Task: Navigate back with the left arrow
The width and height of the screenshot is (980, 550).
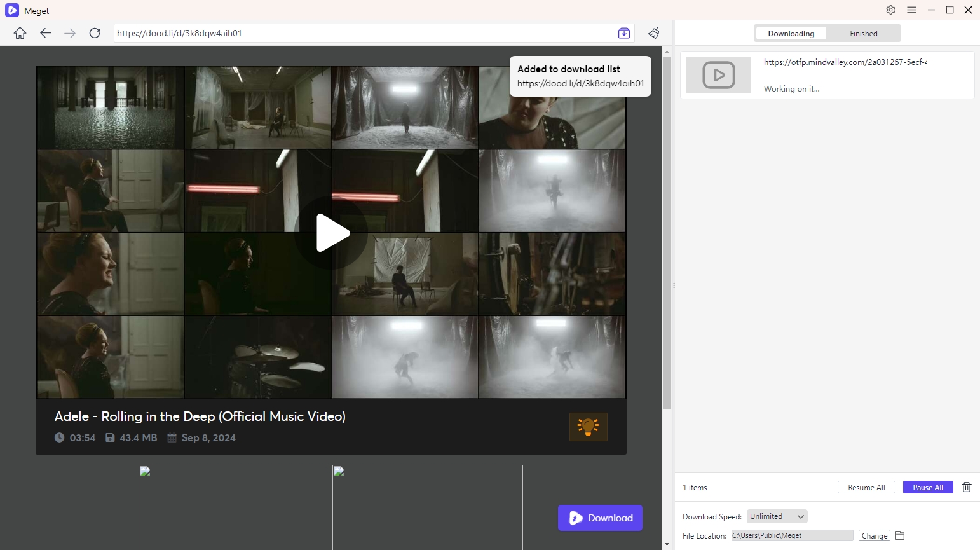Action: pos(45,33)
